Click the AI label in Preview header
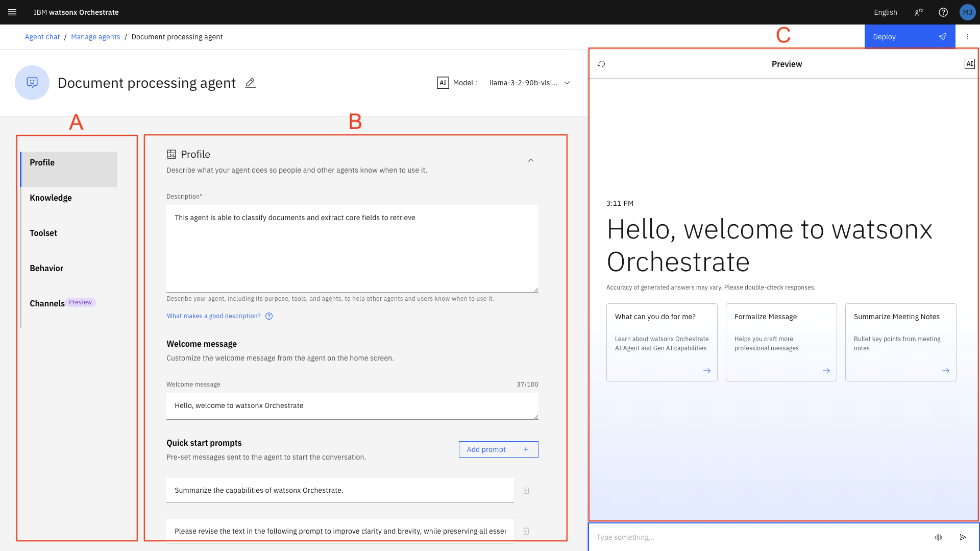 969,64
